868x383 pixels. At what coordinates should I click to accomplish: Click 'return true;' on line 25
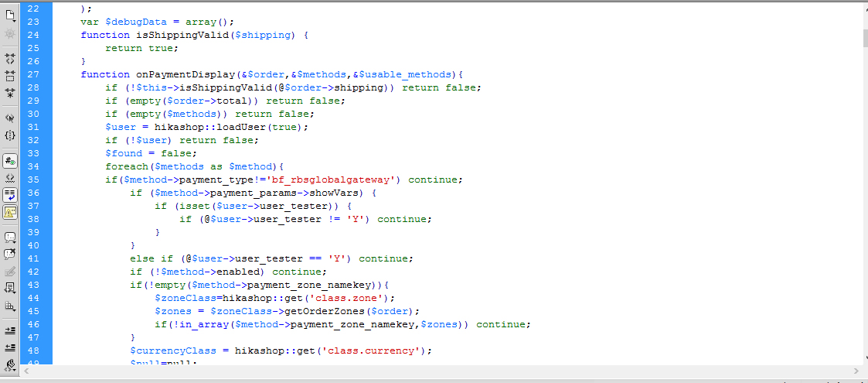coord(142,48)
